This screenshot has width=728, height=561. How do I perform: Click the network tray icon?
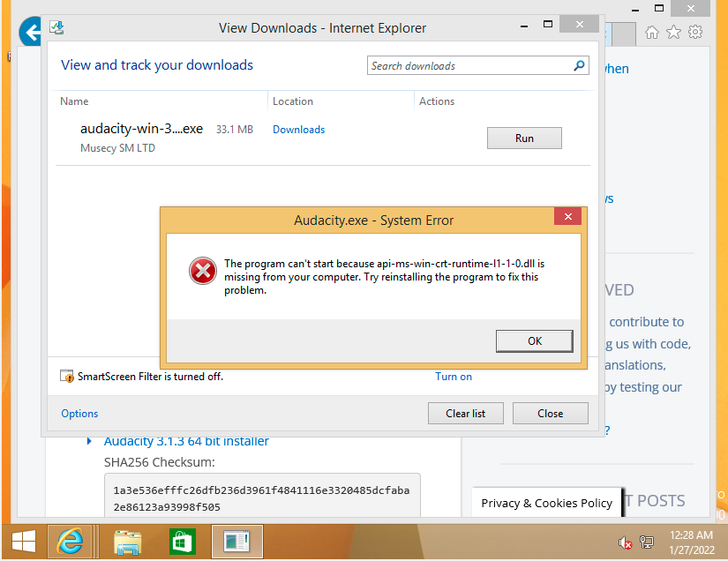[x=647, y=542]
